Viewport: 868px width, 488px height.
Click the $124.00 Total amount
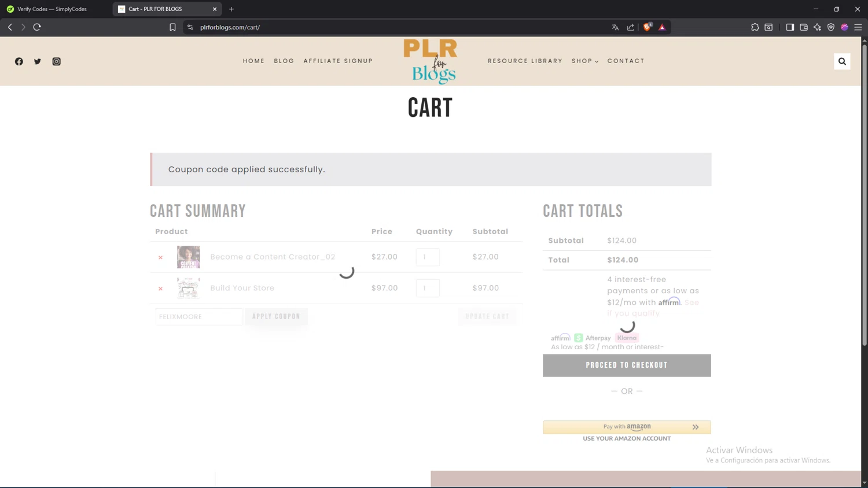[623, 260]
